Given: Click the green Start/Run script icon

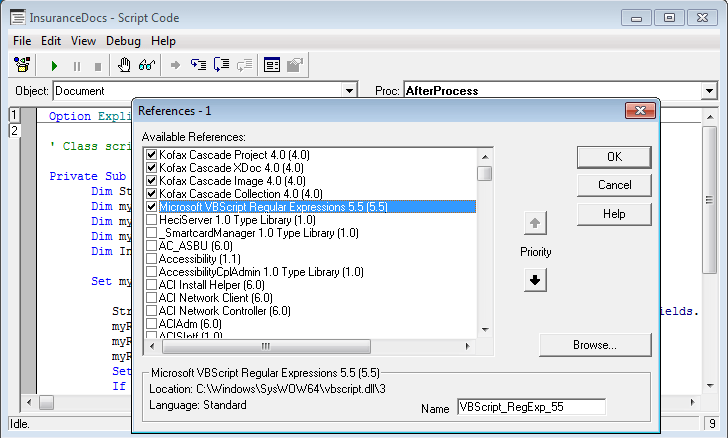Looking at the screenshot, I should [54, 65].
